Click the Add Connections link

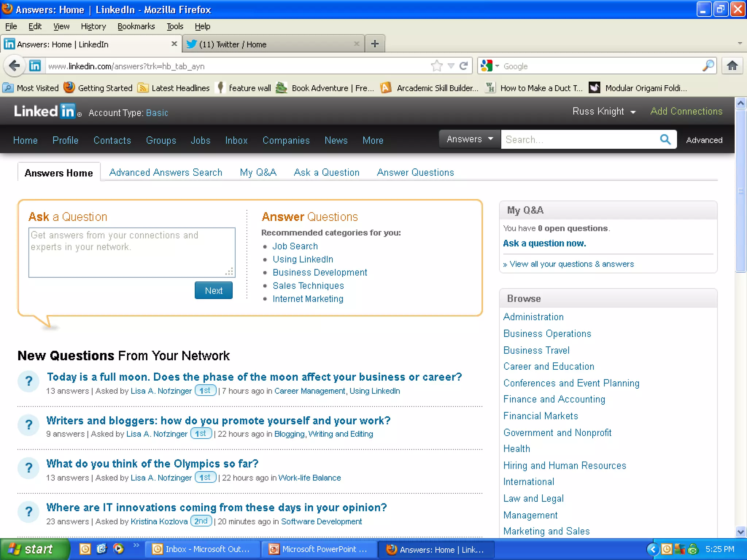click(x=686, y=112)
